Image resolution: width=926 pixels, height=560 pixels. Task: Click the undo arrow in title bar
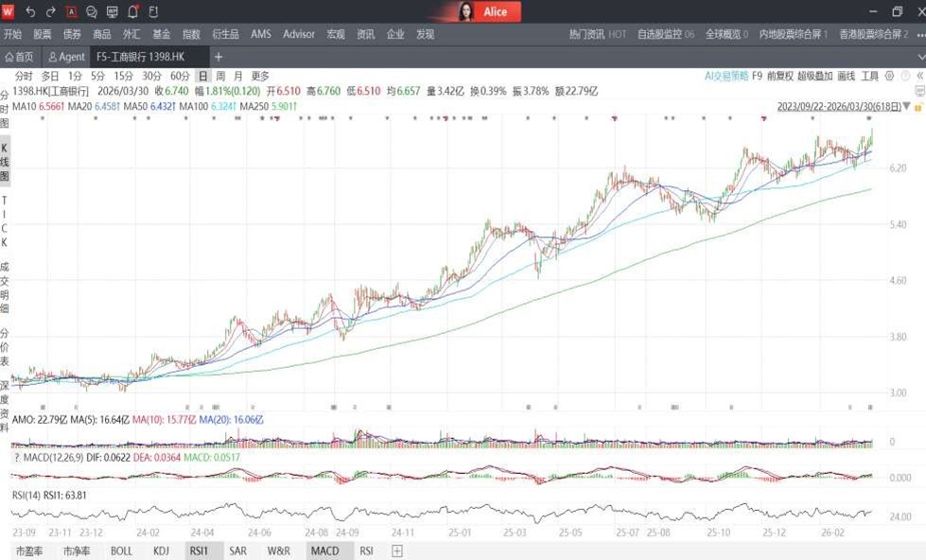click(x=30, y=11)
